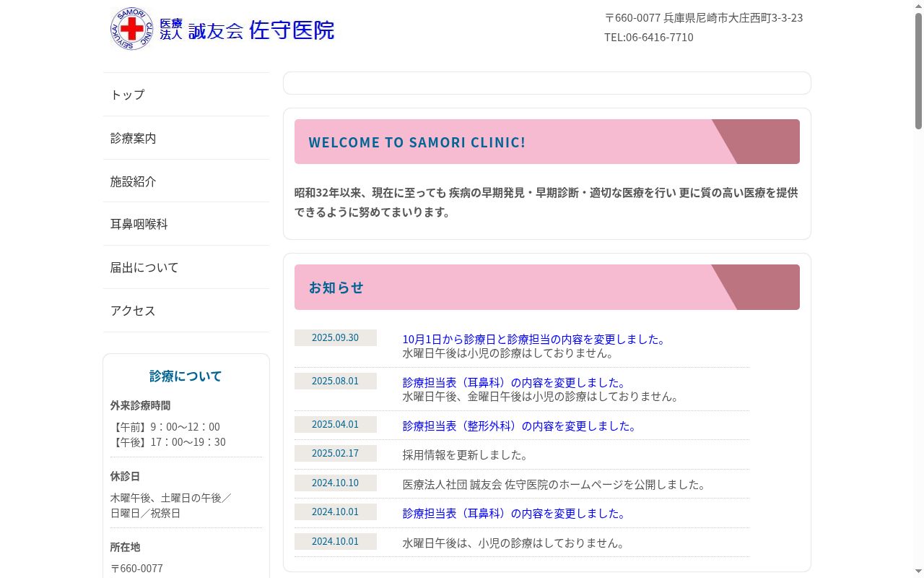Open the アクセス menu item

[x=186, y=311]
